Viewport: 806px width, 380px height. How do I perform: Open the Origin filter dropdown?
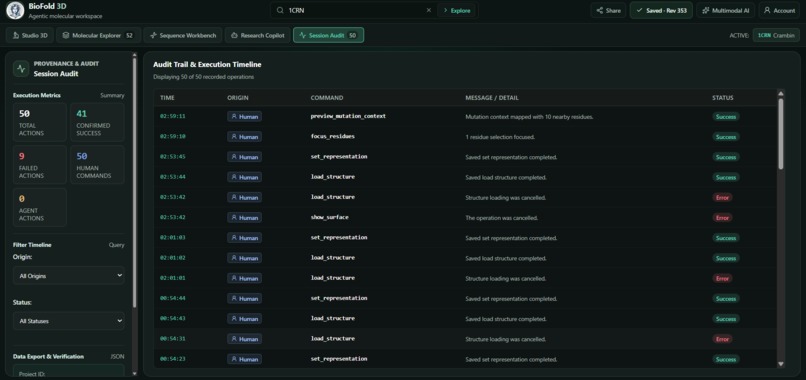coord(68,276)
